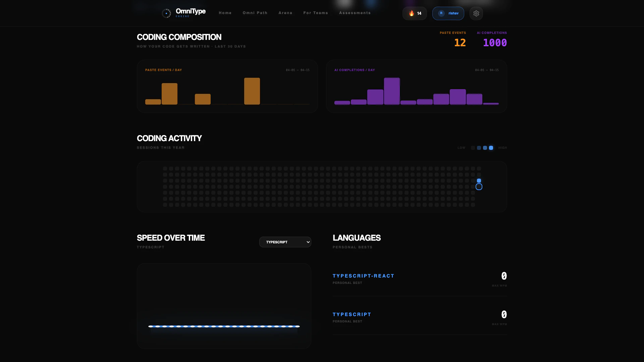Expand the TYPESCRIPT-REACT personal best entry

(363, 276)
